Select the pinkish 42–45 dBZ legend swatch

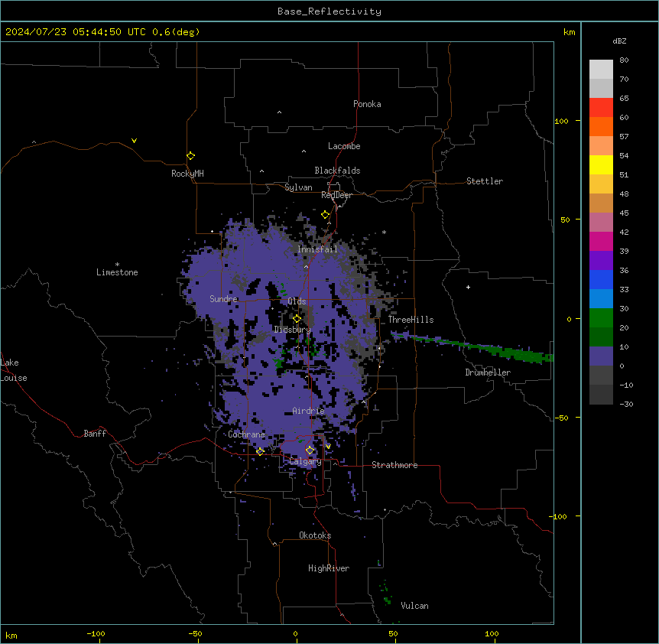(601, 223)
